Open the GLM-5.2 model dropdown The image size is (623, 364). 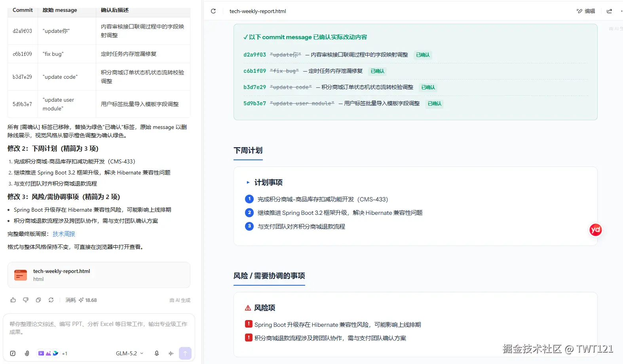pos(129,353)
